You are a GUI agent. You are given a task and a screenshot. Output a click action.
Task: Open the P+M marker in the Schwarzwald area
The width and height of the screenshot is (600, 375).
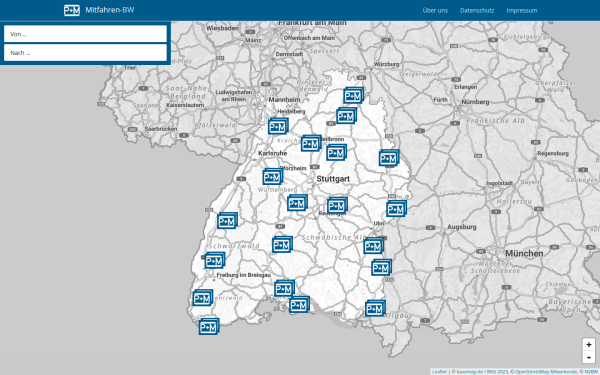(x=282, y=245)
